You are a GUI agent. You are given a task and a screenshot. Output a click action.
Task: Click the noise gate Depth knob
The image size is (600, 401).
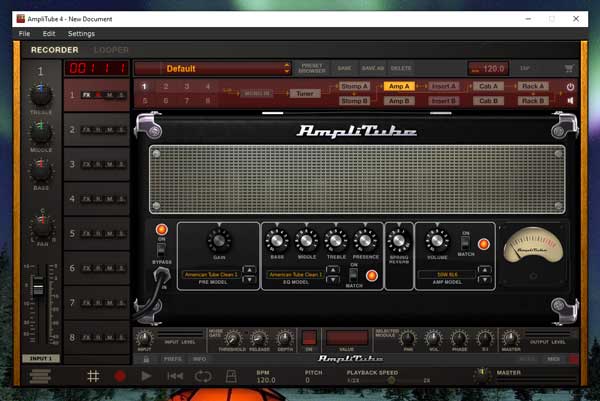(285, 339)
